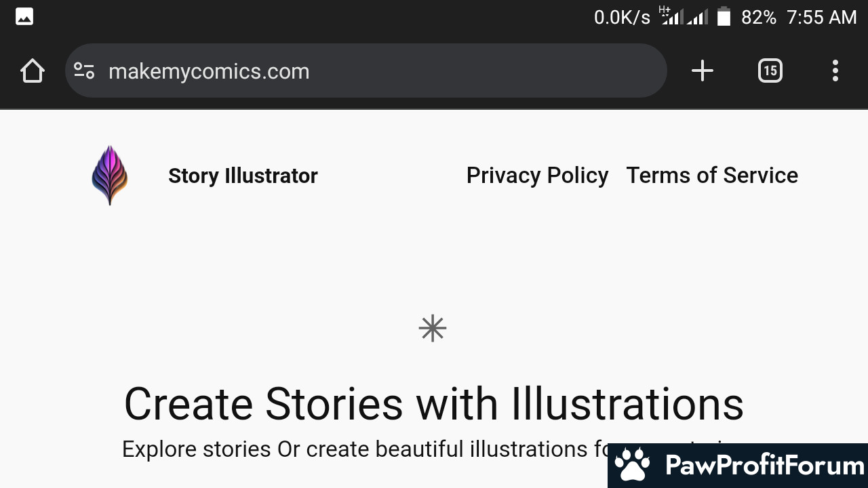868x488 pixels.
Task: Open the tab switcher showing 15 tabs
Action: tap(770, 70)
